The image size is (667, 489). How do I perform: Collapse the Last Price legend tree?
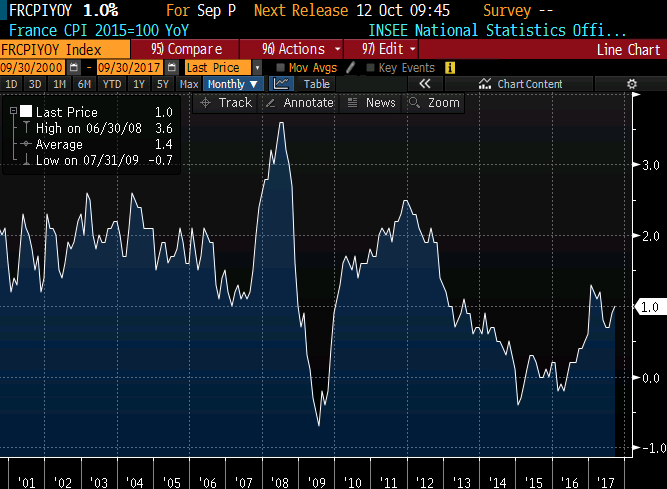click(11, 112)
